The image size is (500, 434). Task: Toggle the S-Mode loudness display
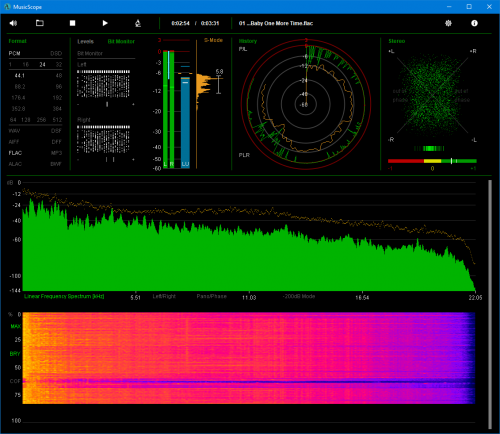tap(213, 40)
